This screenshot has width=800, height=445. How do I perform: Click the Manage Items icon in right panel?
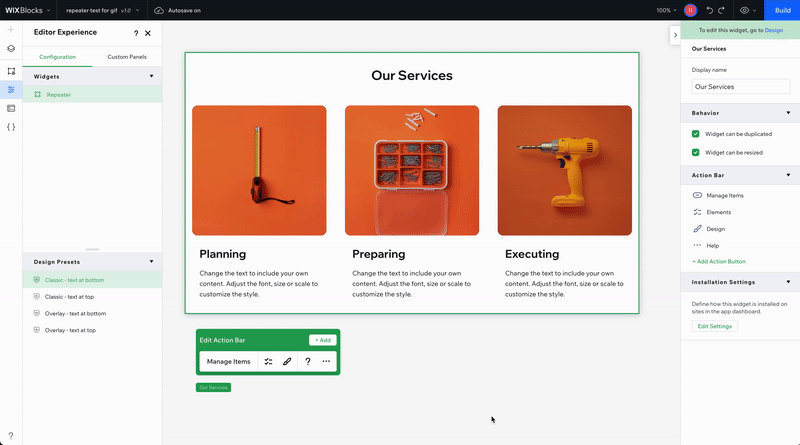(697, 195)
